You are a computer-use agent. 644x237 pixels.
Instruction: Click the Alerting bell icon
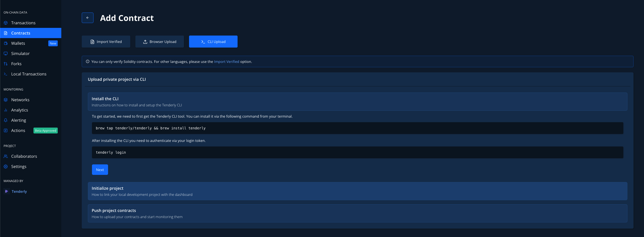pyautogui.click(x=6, y=120)
